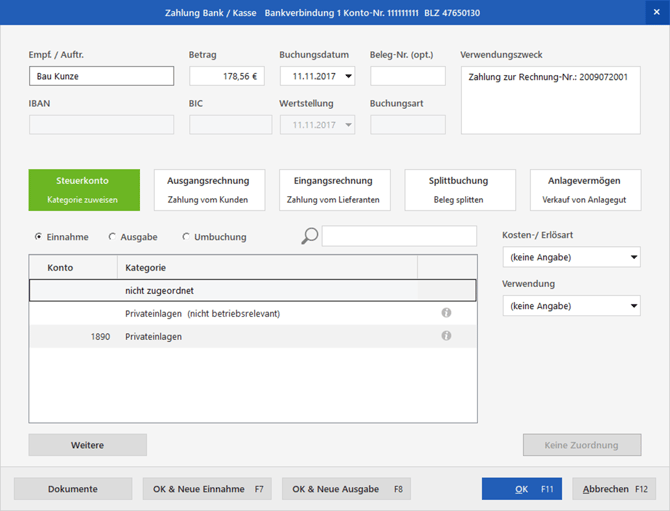The width and height of the screenshot is (670, 511).
Task: Select the Eingangsrechnung tab
Action: (x=333, y=190)
